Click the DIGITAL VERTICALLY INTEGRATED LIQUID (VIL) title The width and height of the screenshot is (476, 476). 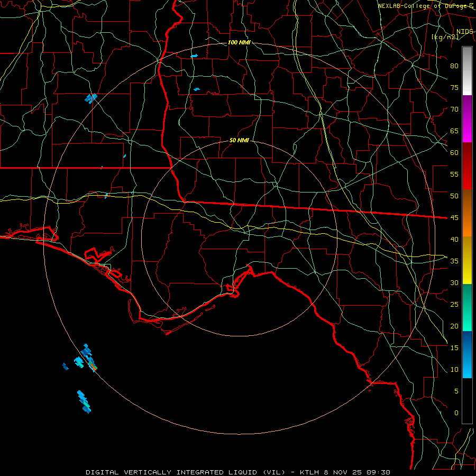(186, 472)
